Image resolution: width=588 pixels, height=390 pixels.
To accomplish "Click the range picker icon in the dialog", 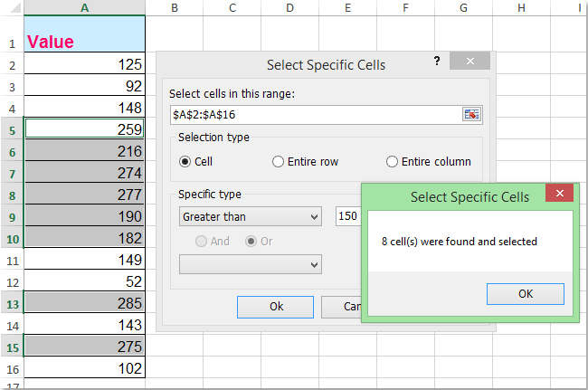I will pos(471,114).
